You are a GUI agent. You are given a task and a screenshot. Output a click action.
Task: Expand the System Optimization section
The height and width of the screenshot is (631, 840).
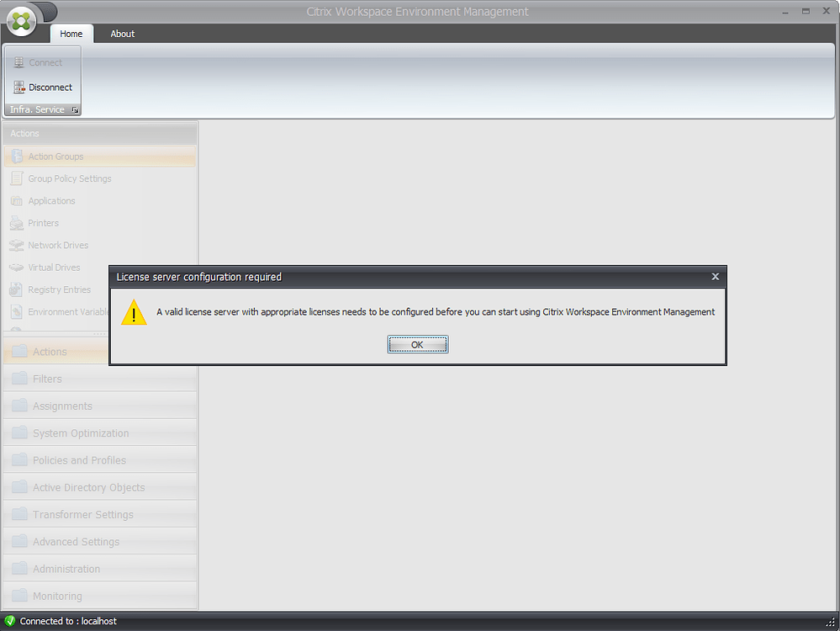[81, 433]
